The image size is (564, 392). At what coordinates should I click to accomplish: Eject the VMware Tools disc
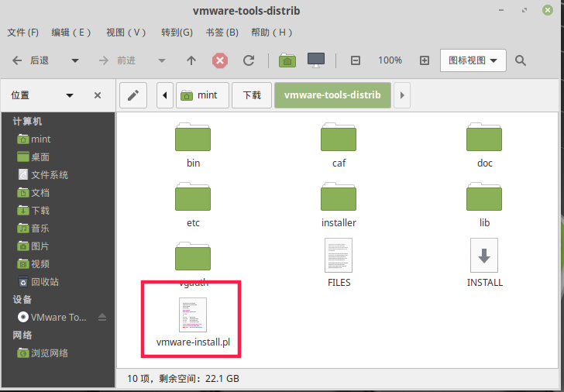coord(102,317)
